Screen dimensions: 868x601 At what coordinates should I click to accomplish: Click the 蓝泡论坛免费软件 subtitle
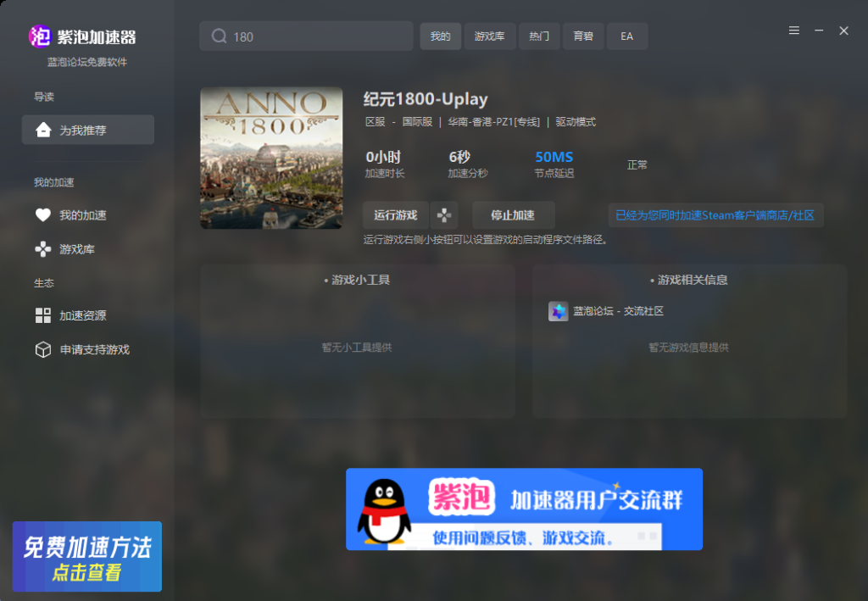tap(87, 62)
